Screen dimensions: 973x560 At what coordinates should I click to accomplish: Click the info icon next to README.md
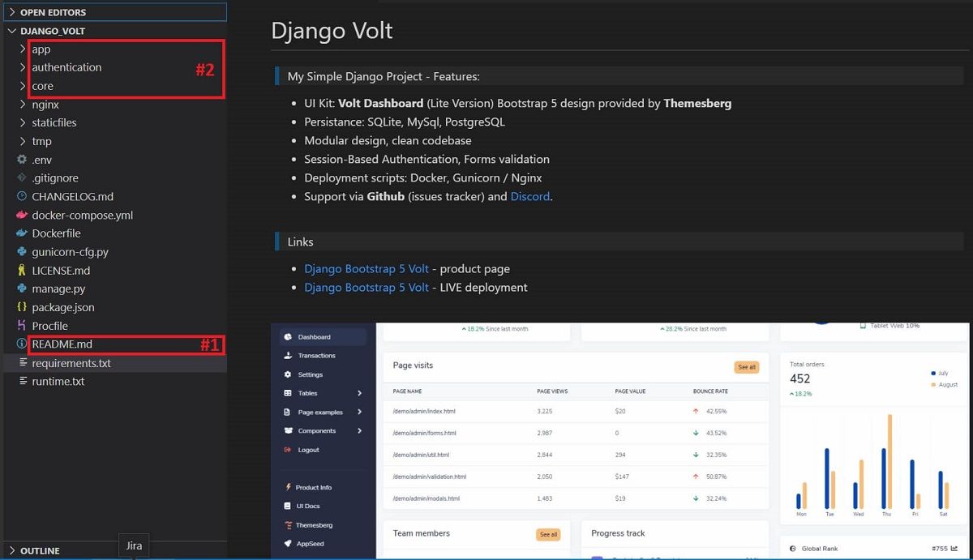click(22, 344)
